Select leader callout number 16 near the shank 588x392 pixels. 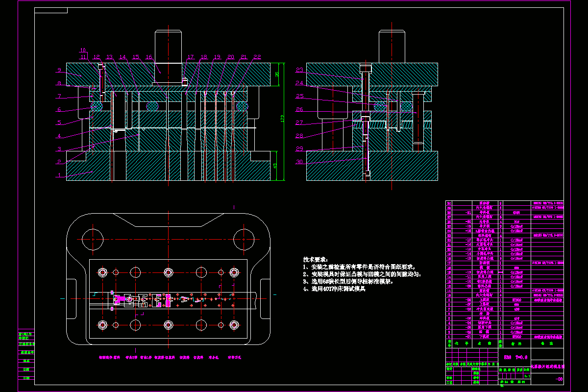click(149, 57)
